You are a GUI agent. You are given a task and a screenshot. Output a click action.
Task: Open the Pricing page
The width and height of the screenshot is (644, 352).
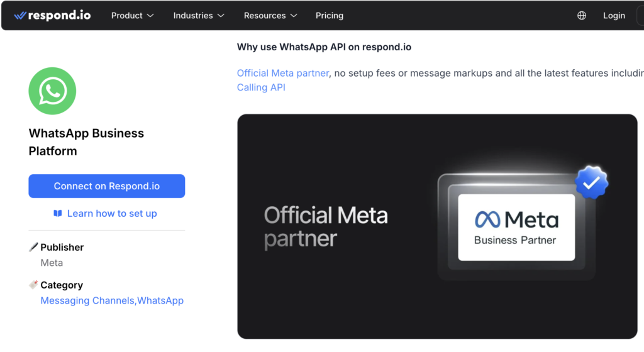tap(330, 16)
